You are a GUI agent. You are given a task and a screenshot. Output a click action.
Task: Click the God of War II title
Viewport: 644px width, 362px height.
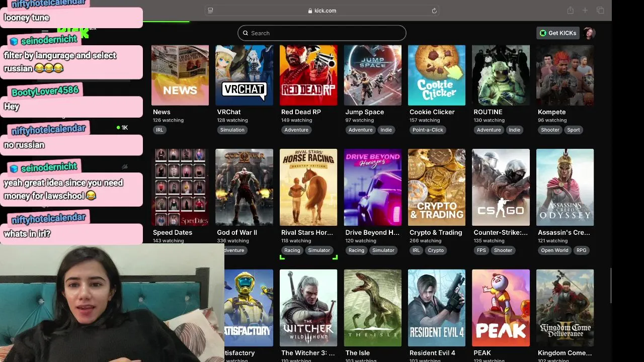(x=237, y=233)
